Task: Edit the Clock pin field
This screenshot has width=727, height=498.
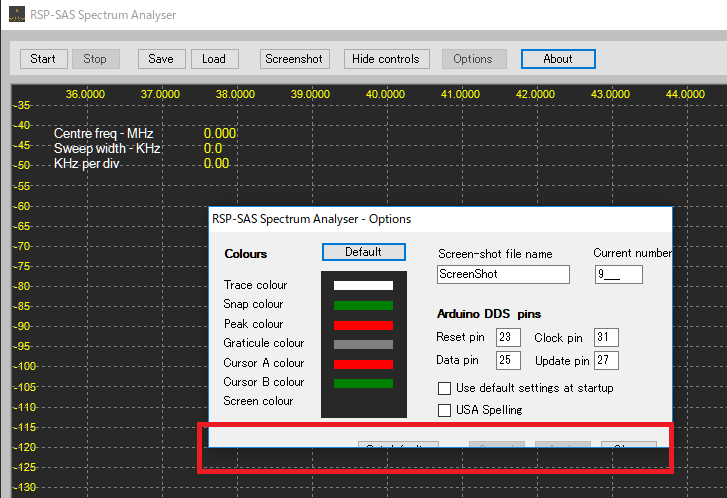Action: click(x=606, y=337)
